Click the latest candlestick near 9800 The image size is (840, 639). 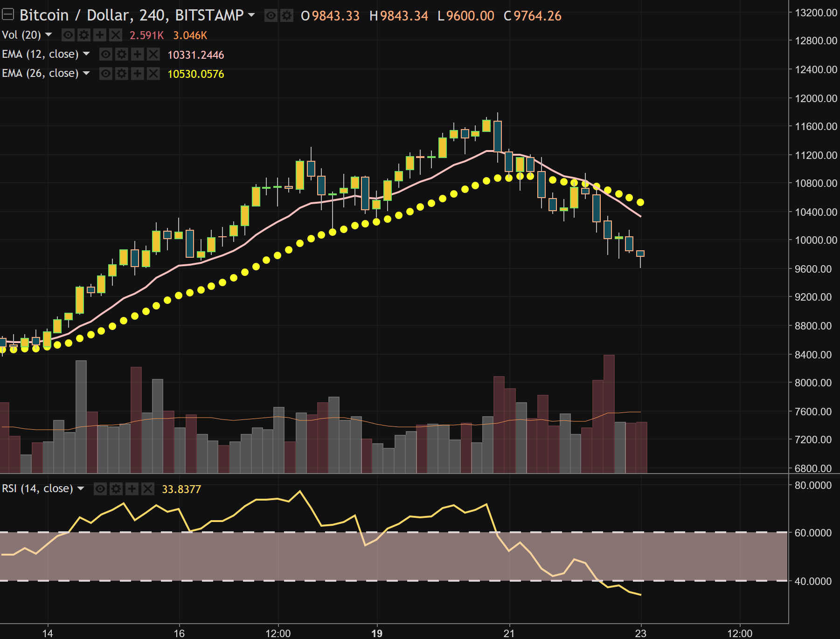point(640,254)
